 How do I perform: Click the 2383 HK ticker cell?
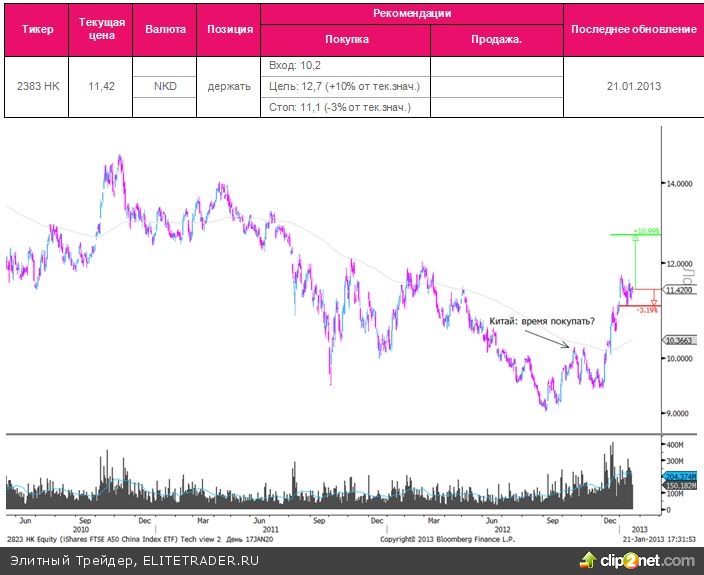click(38, 86)
